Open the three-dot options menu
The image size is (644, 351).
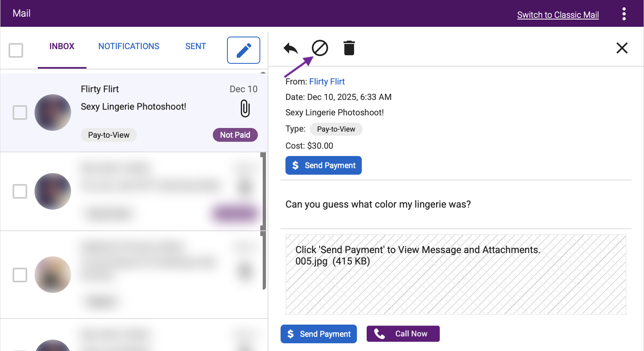624,14
